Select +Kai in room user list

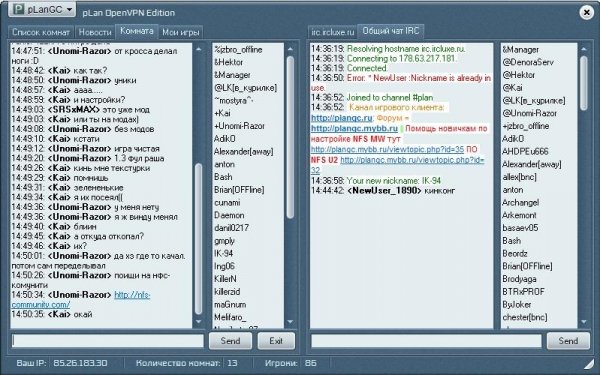click(x=222, y=113)
